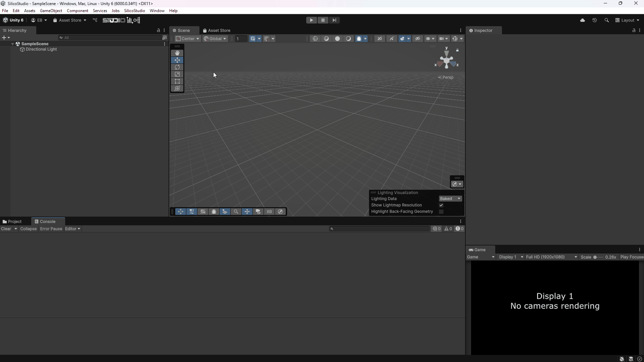Open Unity Cloud icon in toolbar

pyautogui.click(x=583, y=20)
